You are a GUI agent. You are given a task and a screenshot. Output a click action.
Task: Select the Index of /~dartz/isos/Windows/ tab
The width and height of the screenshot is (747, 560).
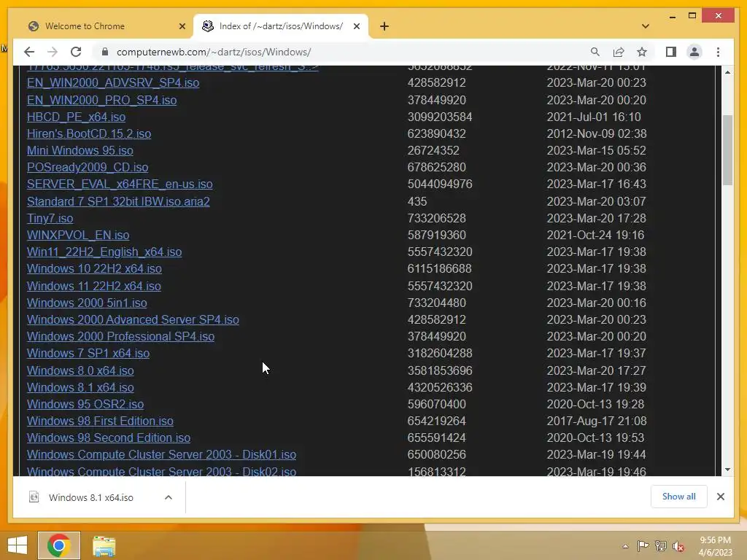coord(281,26)
